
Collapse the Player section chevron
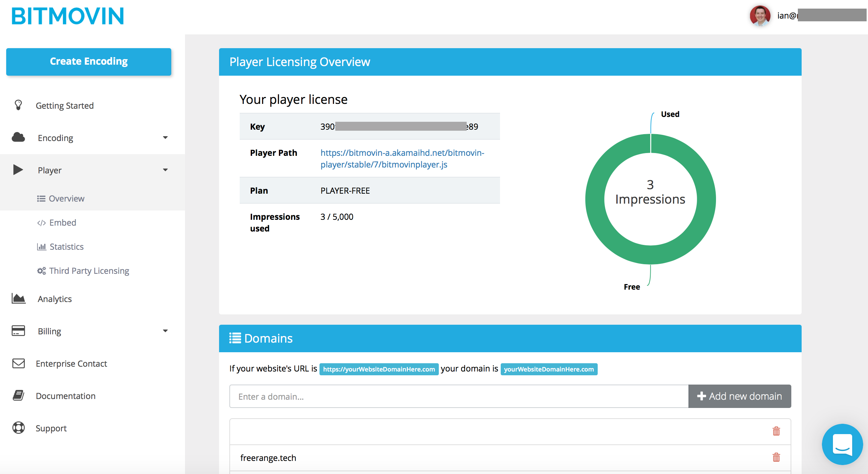166,170
